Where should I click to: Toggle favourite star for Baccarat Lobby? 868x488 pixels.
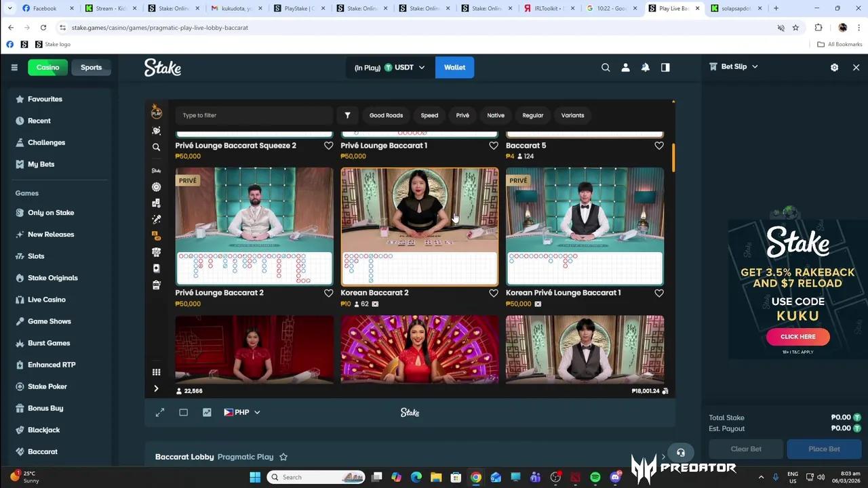[283, 457]
